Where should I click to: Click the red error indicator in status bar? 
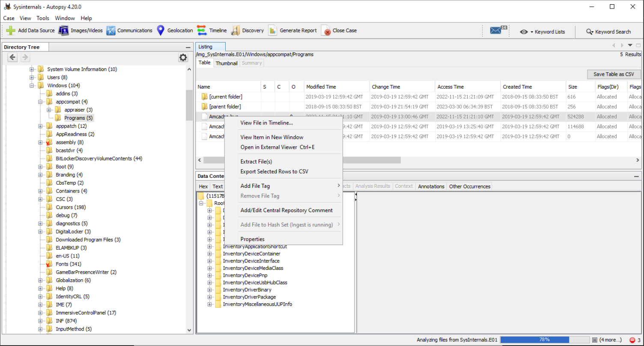[632, 340]
